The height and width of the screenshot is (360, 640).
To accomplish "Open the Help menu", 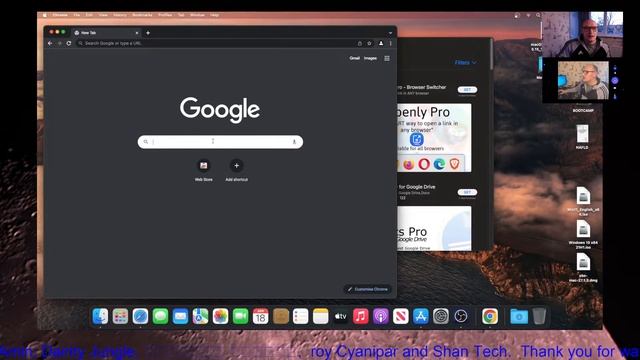I will (214, 15).
